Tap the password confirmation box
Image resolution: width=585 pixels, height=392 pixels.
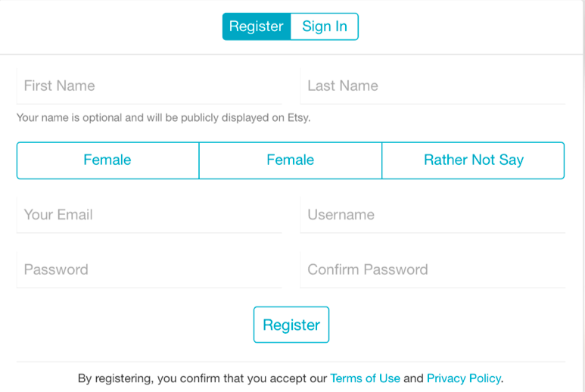pos(433,269)
